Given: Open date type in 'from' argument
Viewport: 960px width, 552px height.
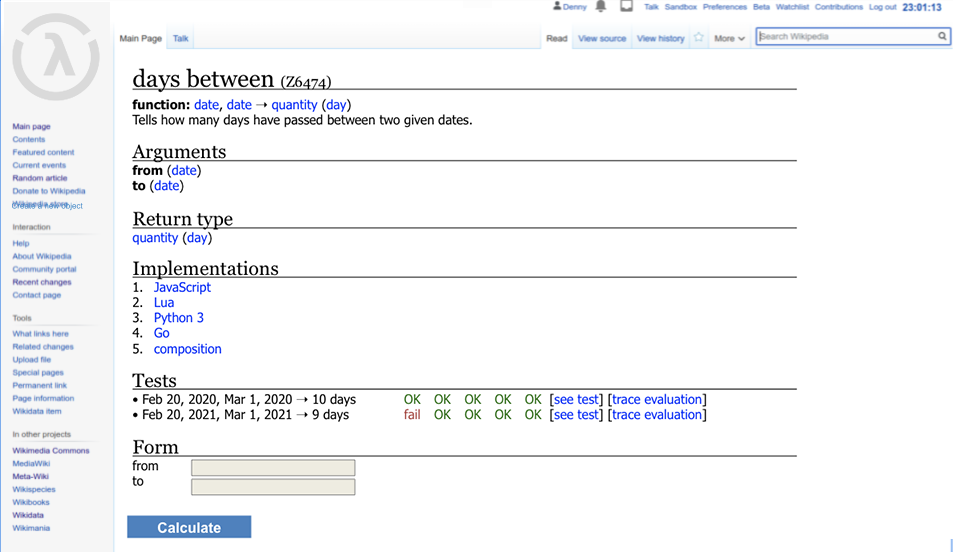Looking at the screenshot, I should 184,170.
